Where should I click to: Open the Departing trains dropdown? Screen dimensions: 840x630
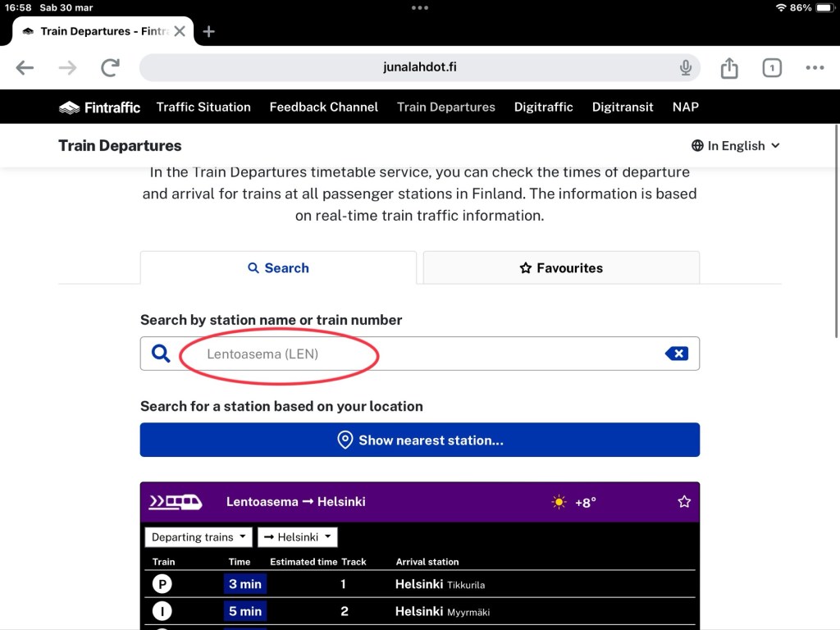199,537
